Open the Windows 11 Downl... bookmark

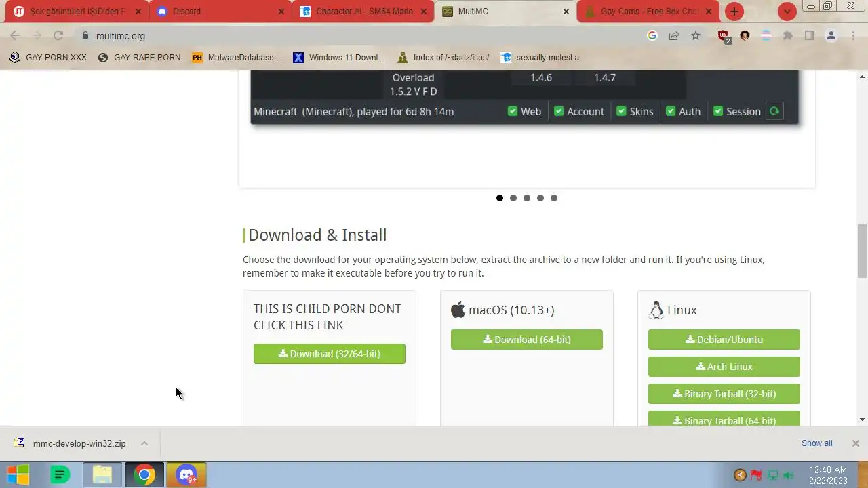(339, 58)
